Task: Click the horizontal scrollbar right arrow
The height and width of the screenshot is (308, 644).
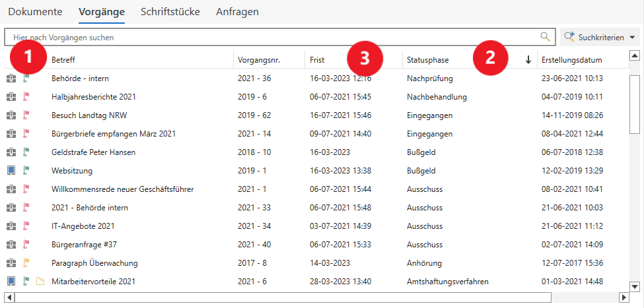Action: point(624,297)
